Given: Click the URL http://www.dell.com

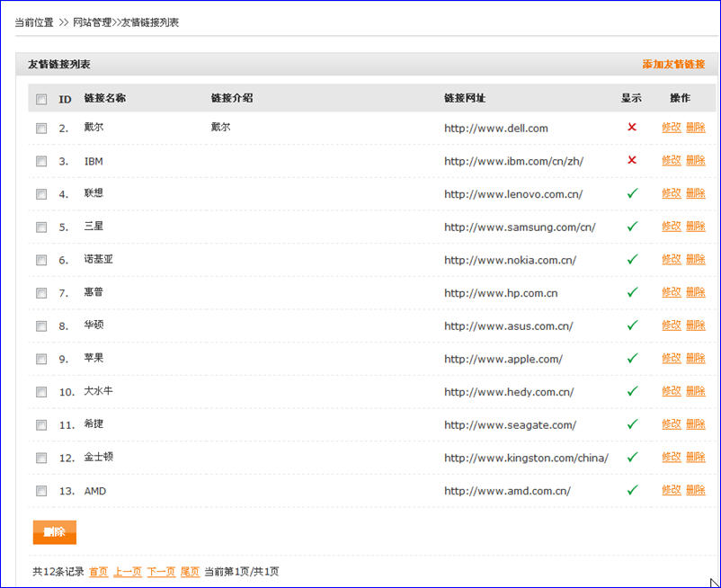Looking at the screenshot, I should click(496, 129).
